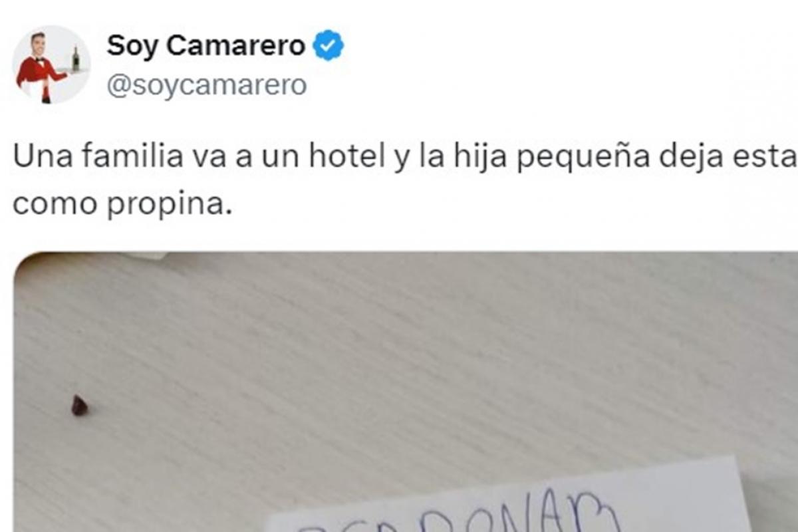This screenshot has width=798, height=532.
Task: Click the wine bottle in the avatar
Action: tap(76, 59)
